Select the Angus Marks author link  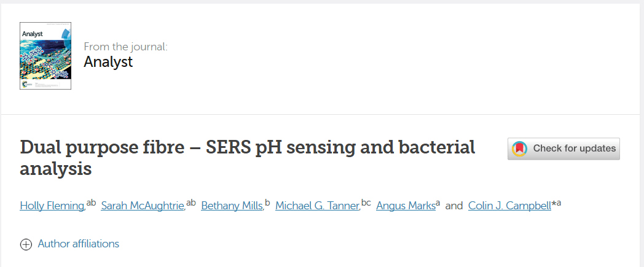pyautogui.click(x=406, y=206)
